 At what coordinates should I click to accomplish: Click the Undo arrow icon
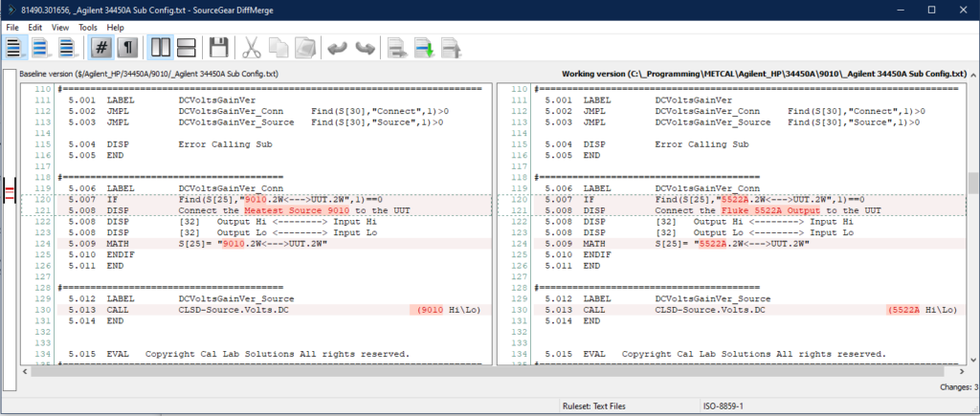click(x=336, y=48)
